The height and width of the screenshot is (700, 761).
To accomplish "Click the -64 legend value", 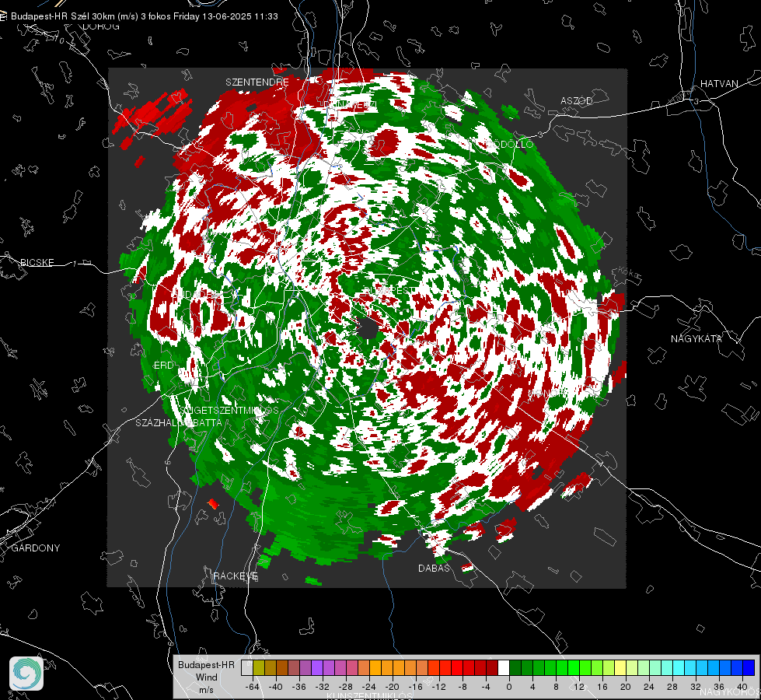I will point(253,687).
